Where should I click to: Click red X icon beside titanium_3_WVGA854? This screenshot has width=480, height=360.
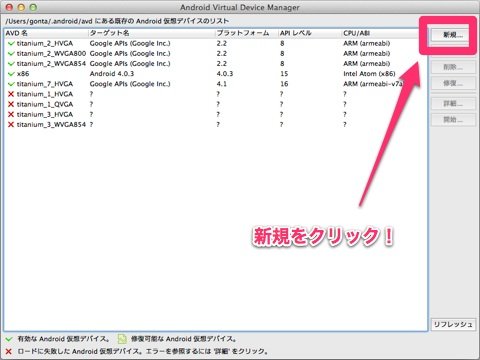point(11,124)
